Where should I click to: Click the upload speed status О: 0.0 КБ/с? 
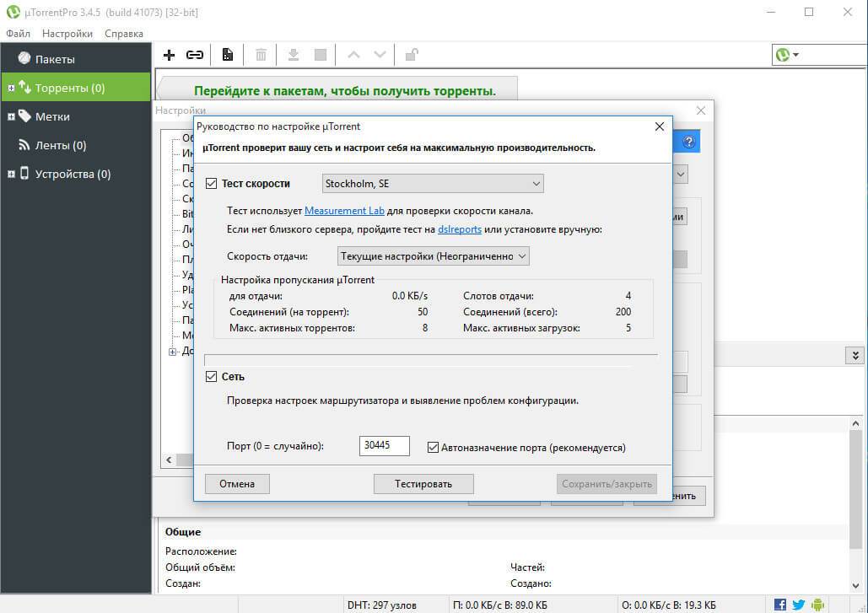point(669,605)
